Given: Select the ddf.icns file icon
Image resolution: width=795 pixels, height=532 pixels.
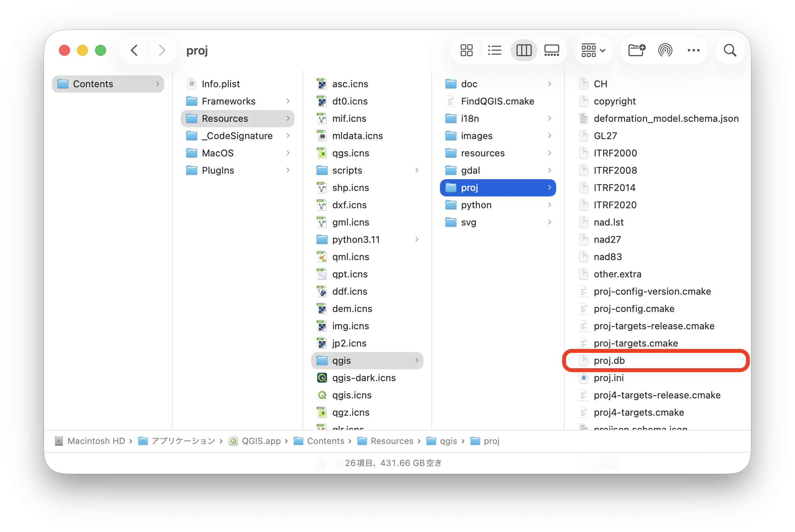Looking at the screenshot, I should click(322, 292).
